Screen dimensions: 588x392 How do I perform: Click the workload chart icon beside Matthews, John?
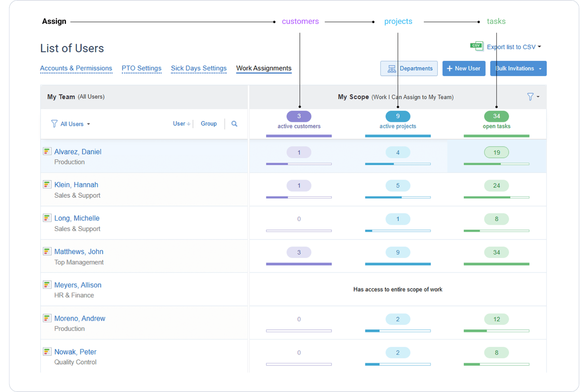46,251
